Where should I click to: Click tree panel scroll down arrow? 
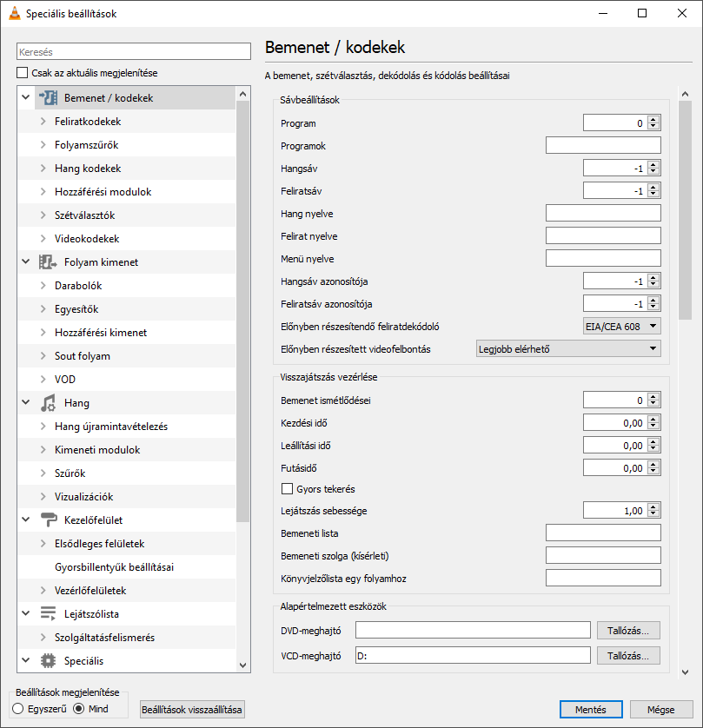pos(242,665)
